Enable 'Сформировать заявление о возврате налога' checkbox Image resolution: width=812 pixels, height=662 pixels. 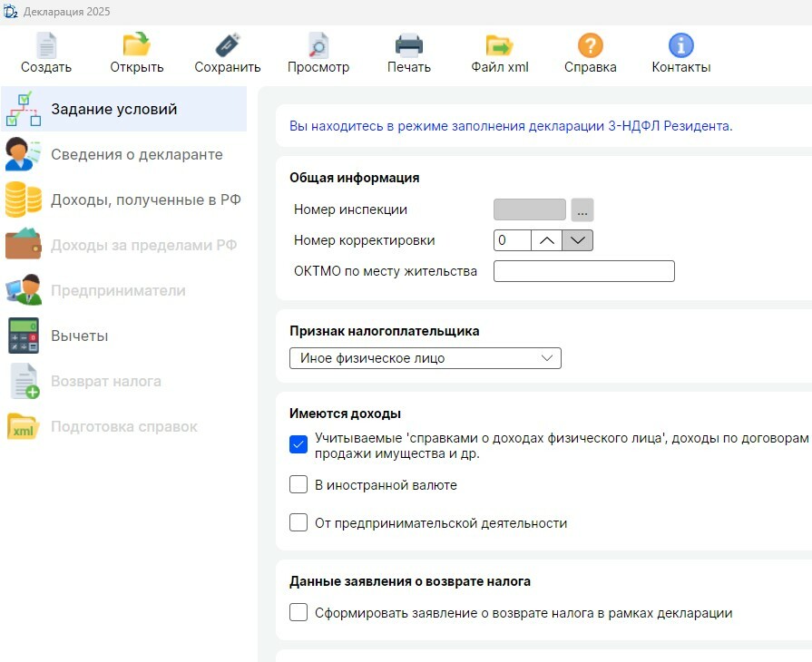(298, 612)
